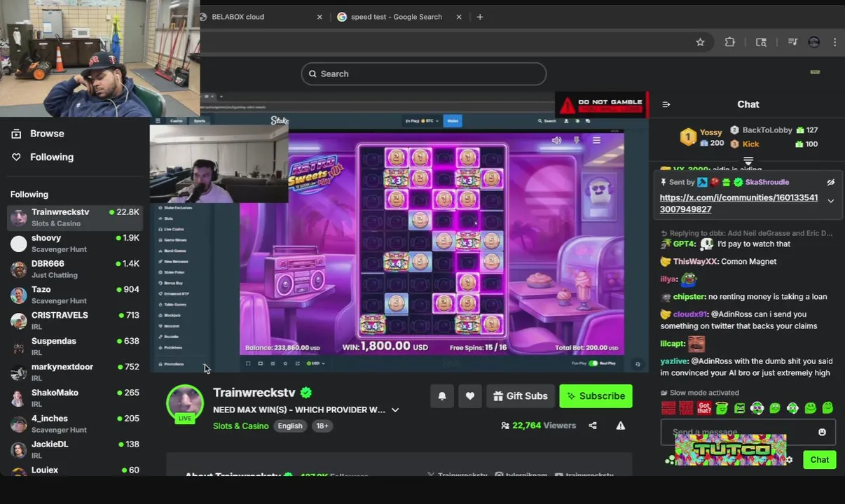The width and height of the screenshot is (845, 504).
Task: Open the browser media controls icon
Action: 792,42
